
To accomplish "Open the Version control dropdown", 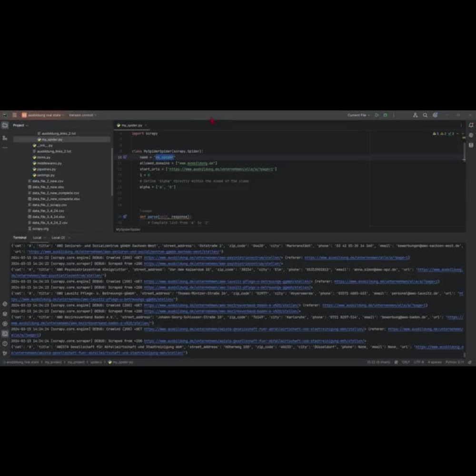I will [x=82, y=115].
